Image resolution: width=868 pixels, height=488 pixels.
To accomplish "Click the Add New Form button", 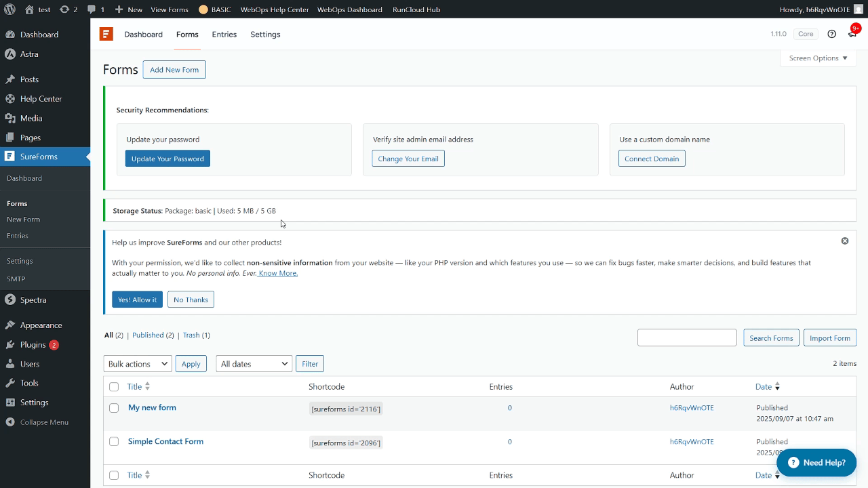I will (x=174, y=70).
